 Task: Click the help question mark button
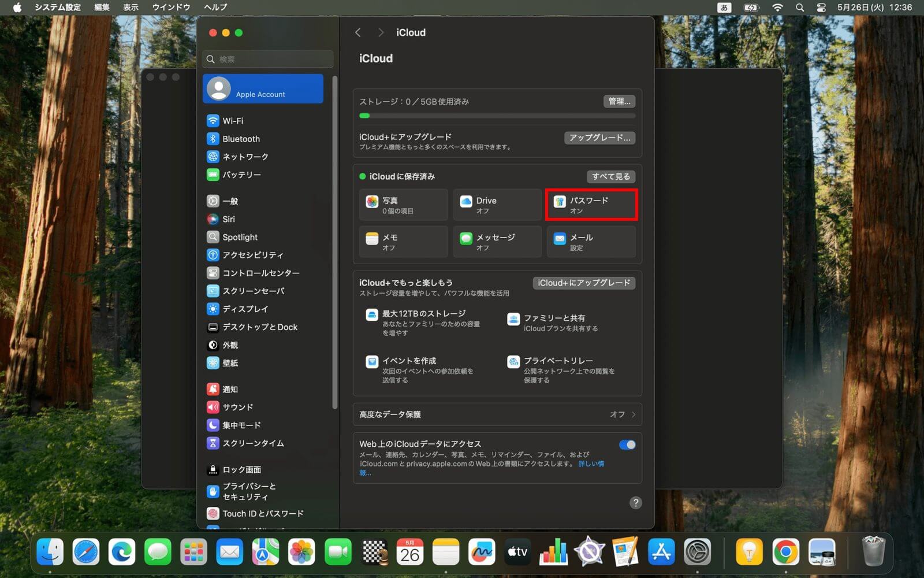pos(636,503)
